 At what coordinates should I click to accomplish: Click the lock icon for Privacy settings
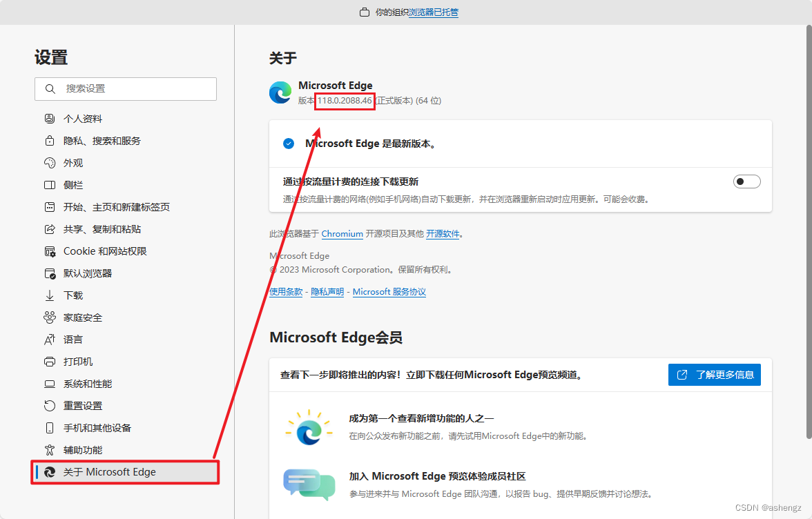pyautogui.click(x=50, y=141)
